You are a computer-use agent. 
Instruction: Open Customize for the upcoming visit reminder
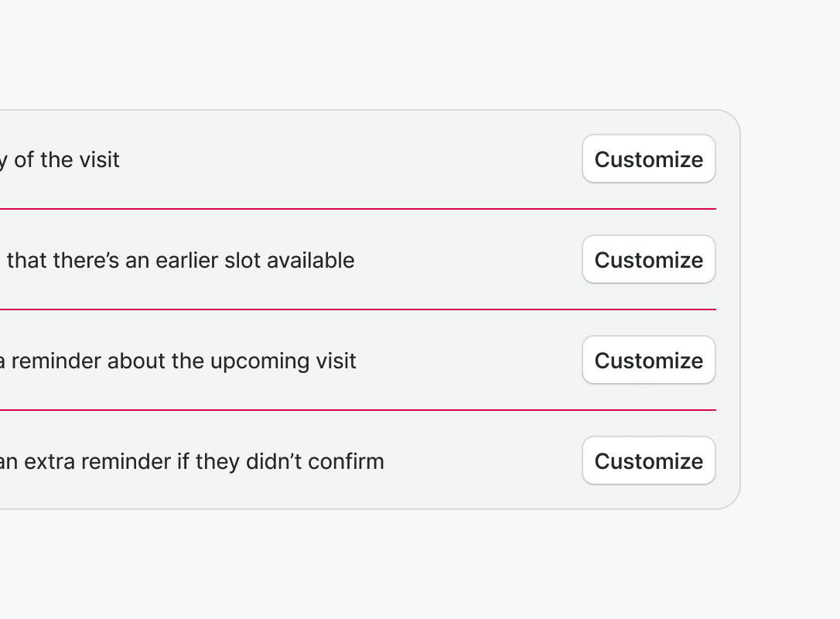click(x=648, y=361)
